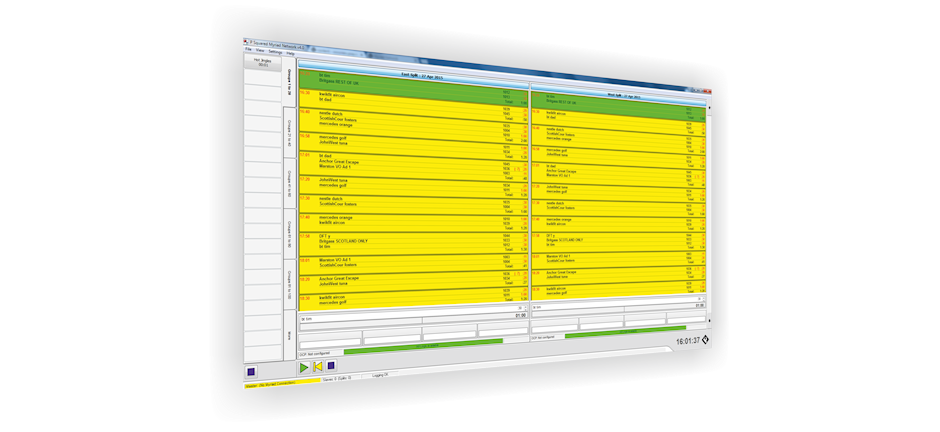The image size is (940, 432).
Task: Click the green play button
Action: tap(305, 367)
